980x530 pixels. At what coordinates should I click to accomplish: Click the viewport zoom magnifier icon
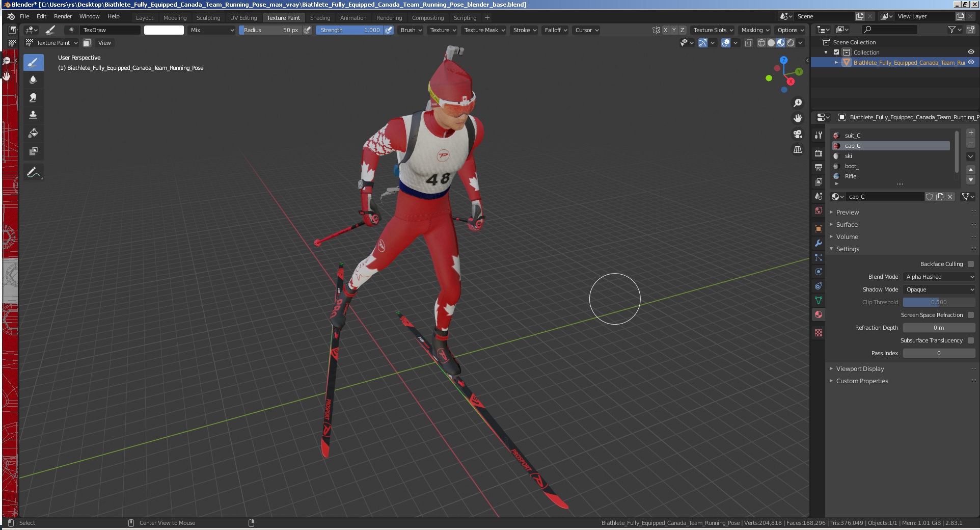point(798,103)
